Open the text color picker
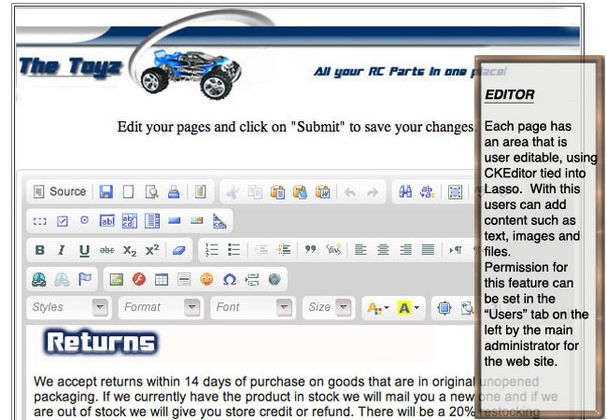Viewport: 607px width, 420px height. coord(376,308)
